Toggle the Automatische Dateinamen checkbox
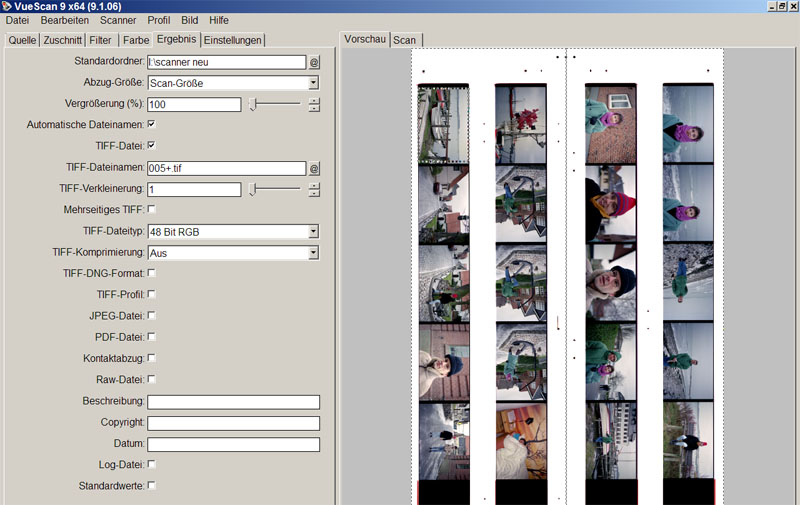The height and width of the screenshot is (505, 800). (x=152, y=125)
